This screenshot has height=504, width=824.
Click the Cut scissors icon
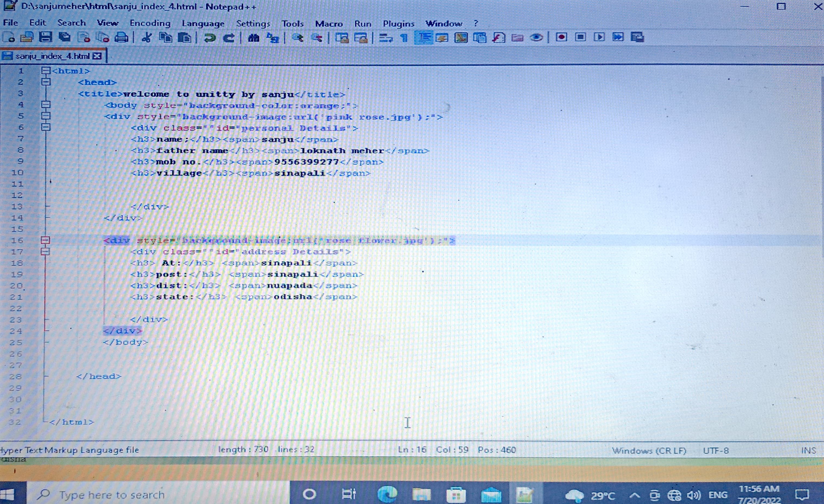(x=146, y=38)
